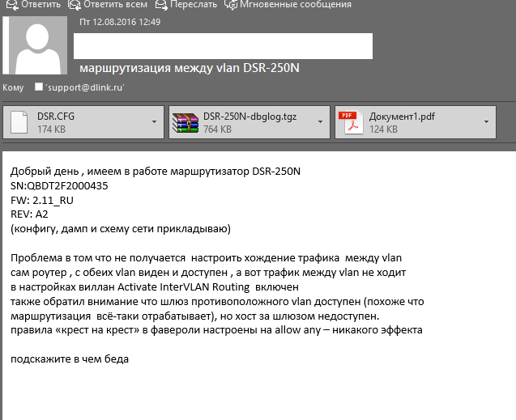Click the 174 KB size text
The height and width of the screenshot is (420, 516).
pos(51,129)
